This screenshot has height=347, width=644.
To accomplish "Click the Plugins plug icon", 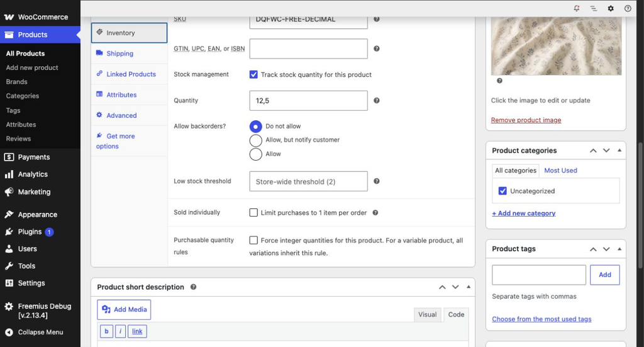I will coord(9,232).
